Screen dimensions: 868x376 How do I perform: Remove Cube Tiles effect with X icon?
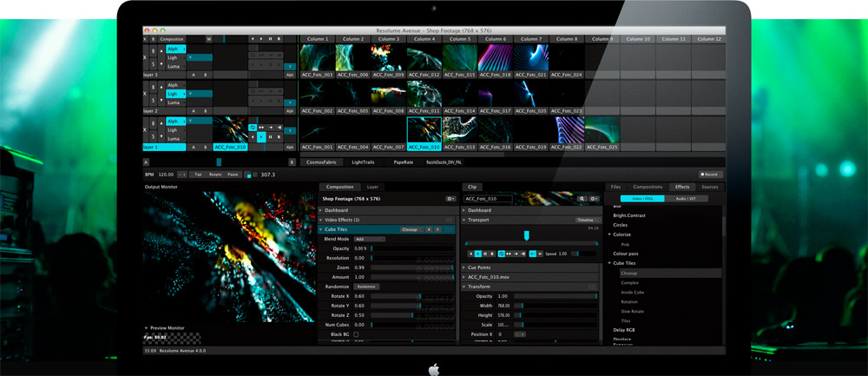point(438,229)
